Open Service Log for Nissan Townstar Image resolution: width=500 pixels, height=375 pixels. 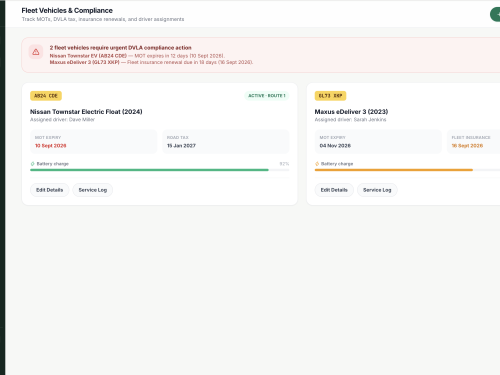click(93, 190)
